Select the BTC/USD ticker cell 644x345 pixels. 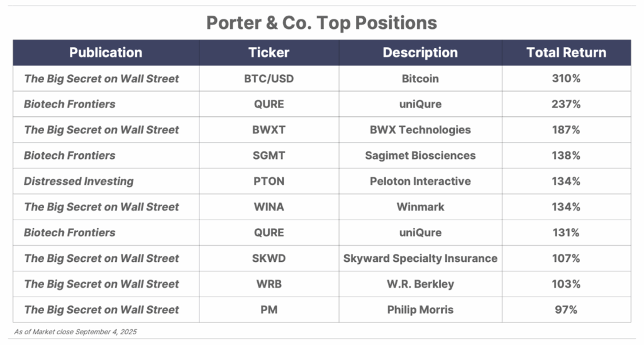(269, 79)
